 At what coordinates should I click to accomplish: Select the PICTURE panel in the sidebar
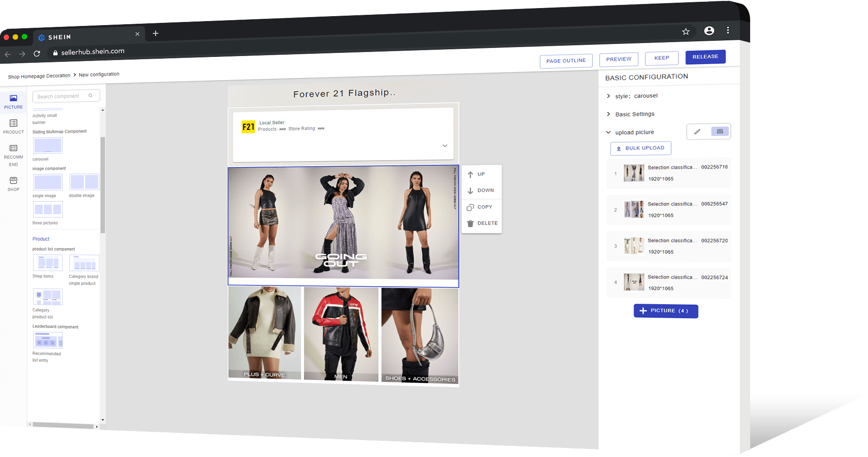pos(13,102)
